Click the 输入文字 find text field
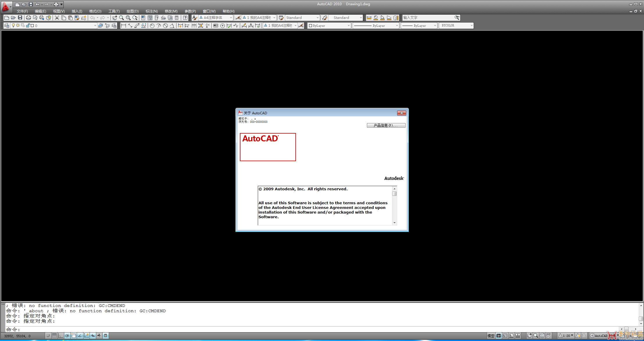The height and width of the screenshot is (341, 644). (428, 18)
